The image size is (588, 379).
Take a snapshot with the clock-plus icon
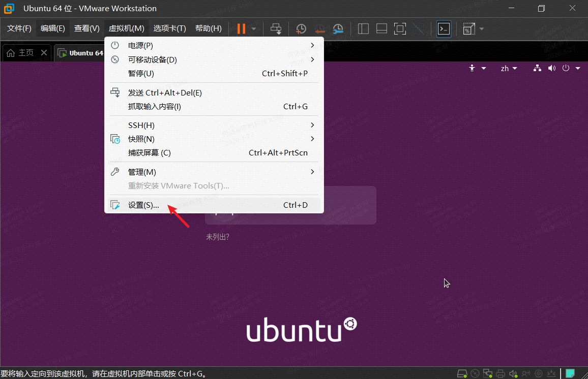point(301,29)
